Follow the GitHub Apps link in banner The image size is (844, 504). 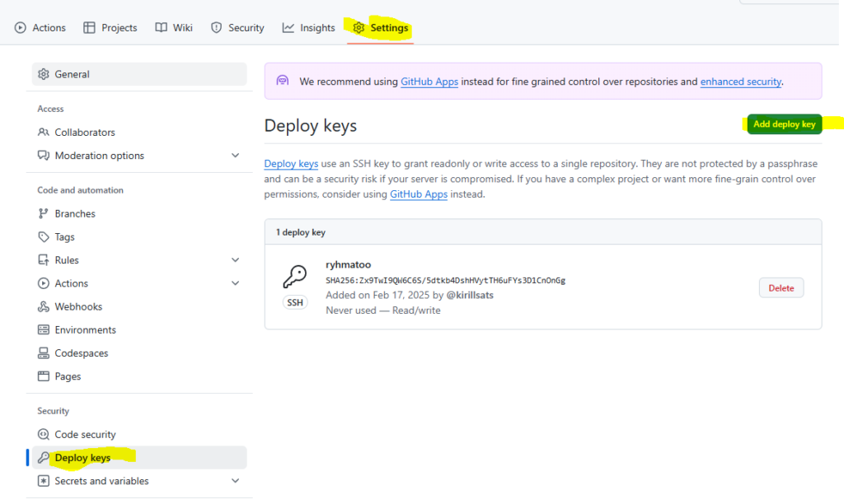tap(429, 82)
